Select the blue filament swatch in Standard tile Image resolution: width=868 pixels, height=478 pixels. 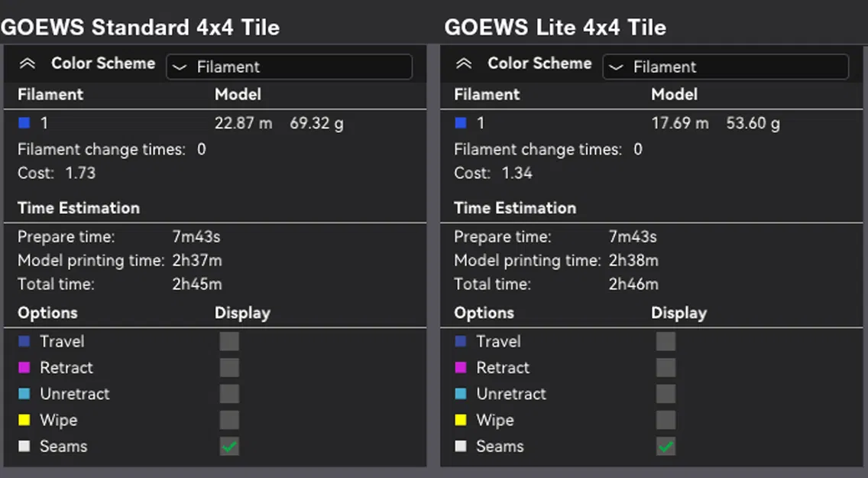click(x=22, y=122)
